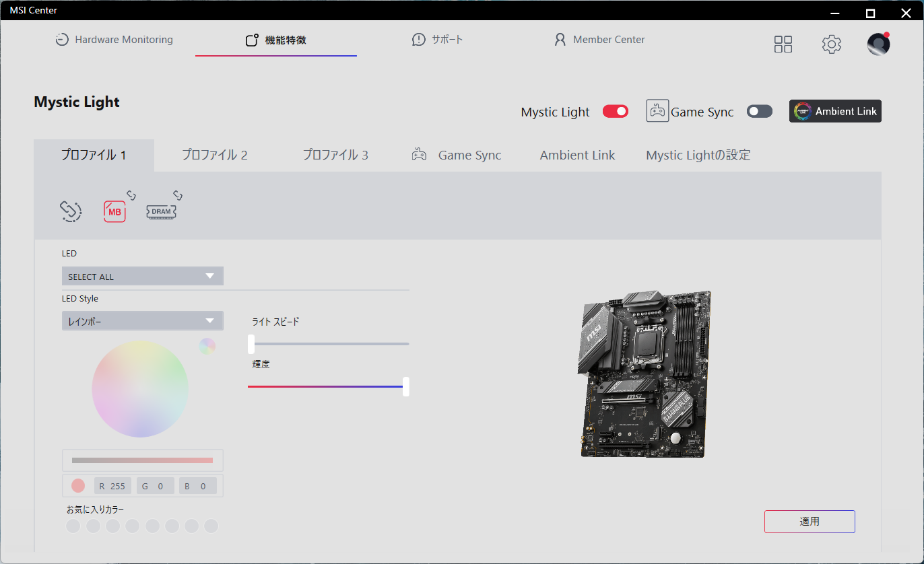Click the sync-all-devices chain icon

pos(71,211)
